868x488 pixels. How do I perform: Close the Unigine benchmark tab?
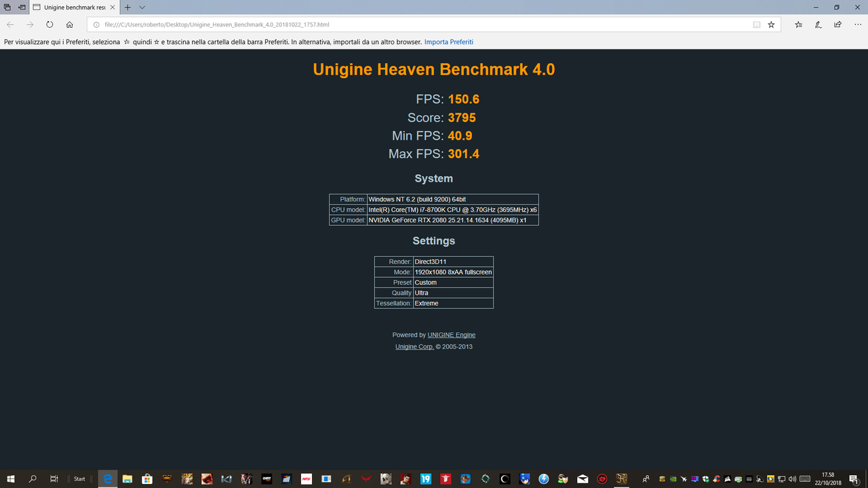click(x=113, y=7)
